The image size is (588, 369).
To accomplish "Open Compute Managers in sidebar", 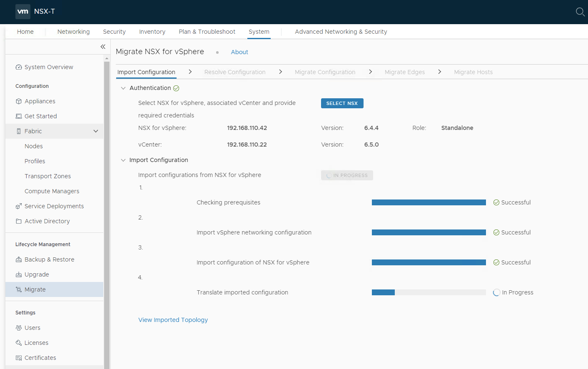I will pos(52,191).
